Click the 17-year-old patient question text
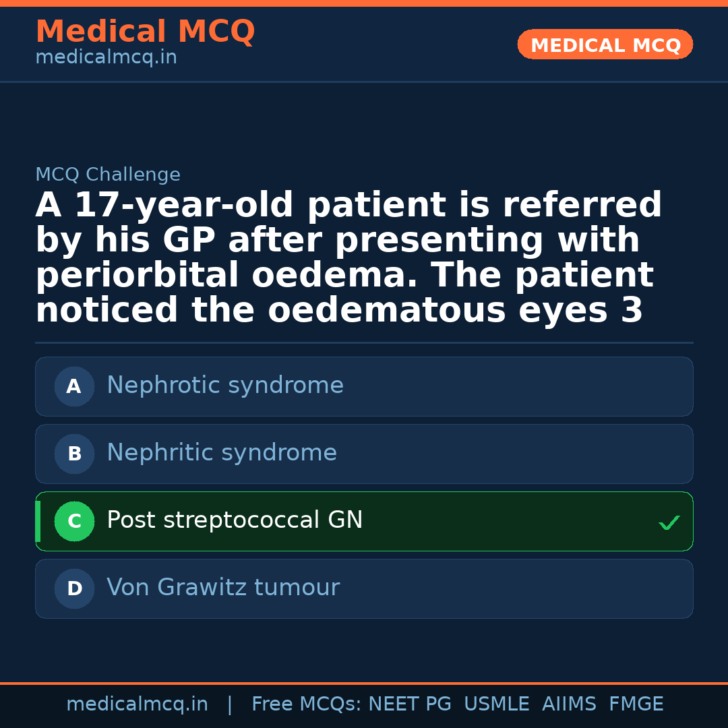 tap(348, 258)
